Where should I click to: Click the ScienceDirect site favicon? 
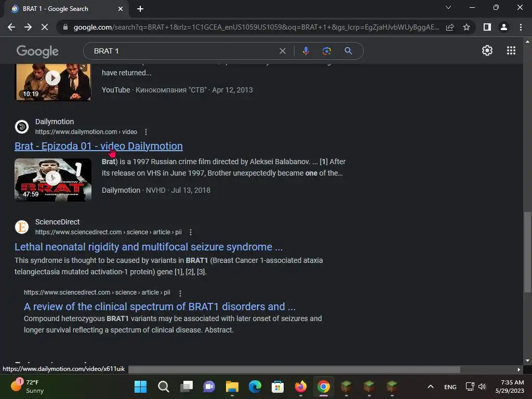pos(22,227)
